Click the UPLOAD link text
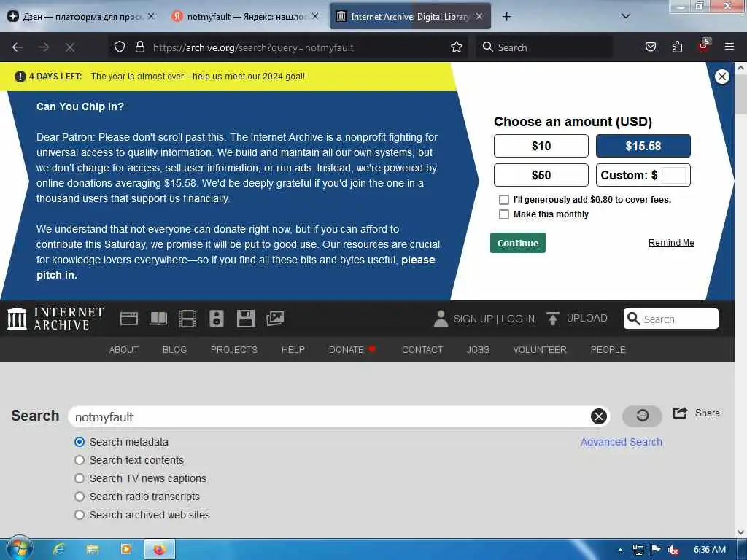Viewport: 747px width, 560px height. [x=587, y=318]
